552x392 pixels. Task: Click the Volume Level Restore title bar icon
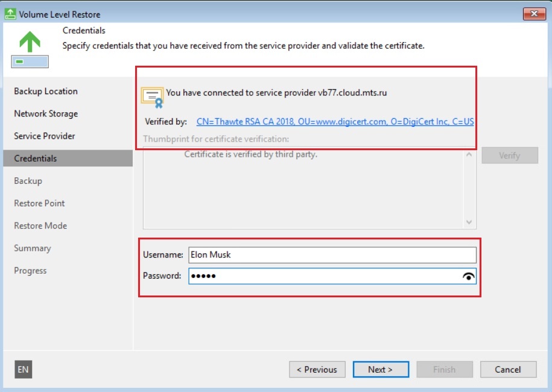(10, 14)
